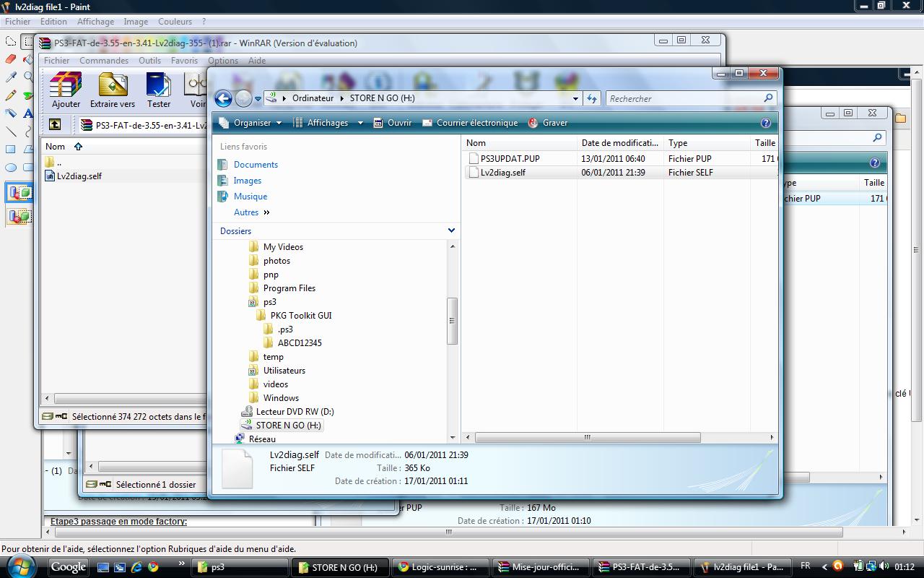This screenshot has height=578, width=924.
Task: Select Utilisateurs folder in tree
Action: 284,371
